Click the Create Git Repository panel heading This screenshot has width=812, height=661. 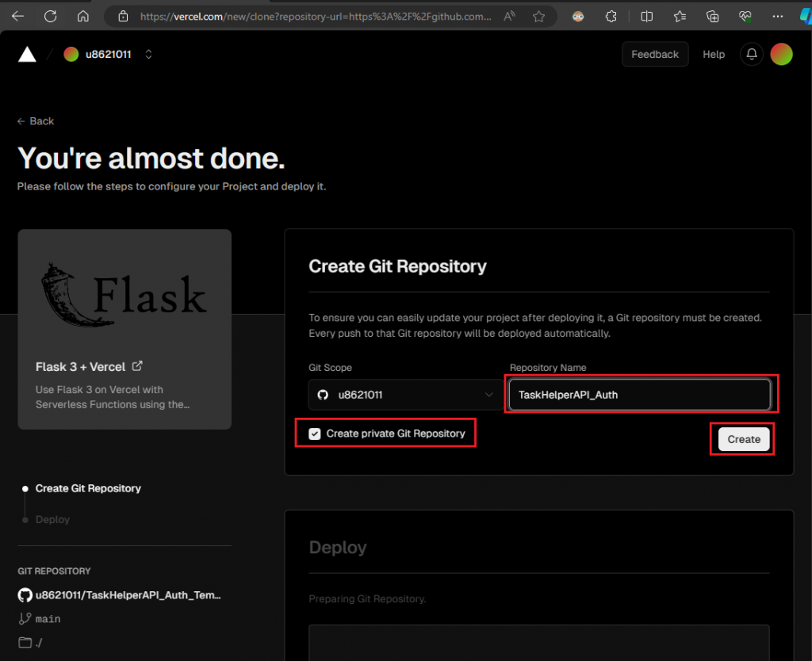click(397, 266)
